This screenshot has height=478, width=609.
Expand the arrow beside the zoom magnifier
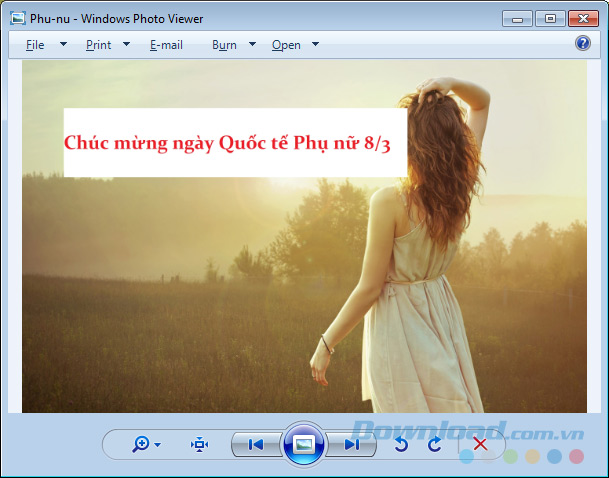pyautogui.click(x=158, y=445)
